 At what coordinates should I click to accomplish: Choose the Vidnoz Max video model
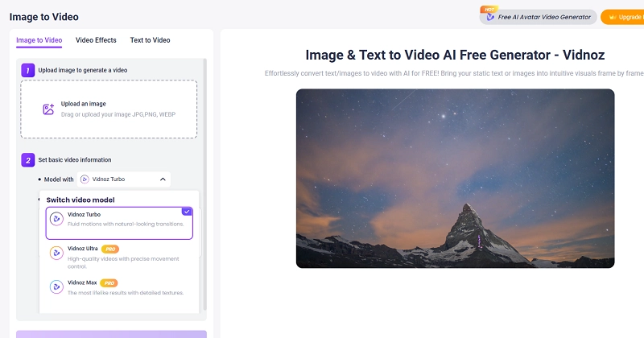119,287
